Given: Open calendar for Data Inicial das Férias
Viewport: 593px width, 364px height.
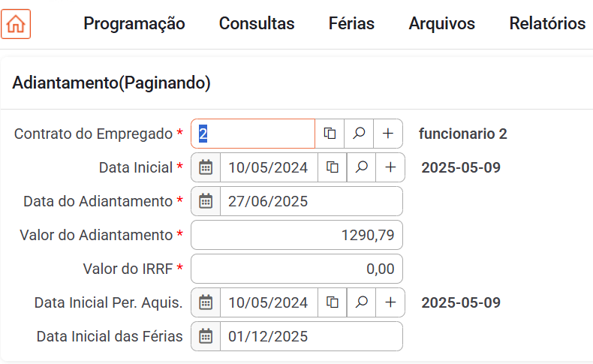Looking at the screenshot, I should pos(206,336).
